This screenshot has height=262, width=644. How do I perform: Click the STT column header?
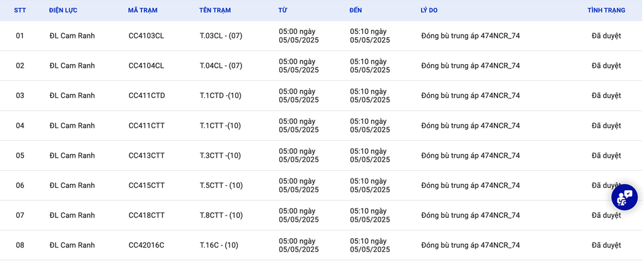point(20,11)
